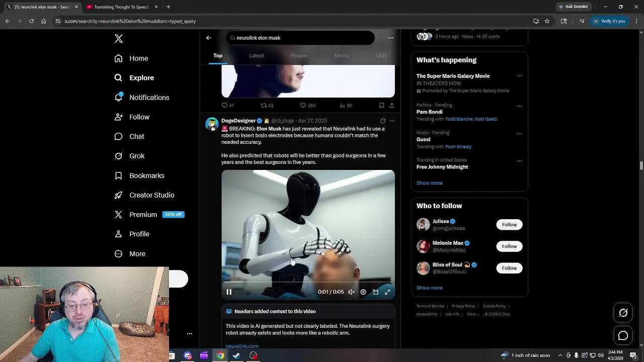Like the post with 284 likes
The height and width of the screenshot is (362, 644).
point(308,106)
